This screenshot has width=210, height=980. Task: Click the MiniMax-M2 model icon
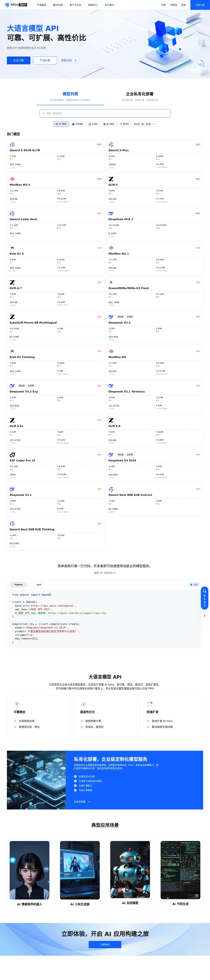(111, 351)
